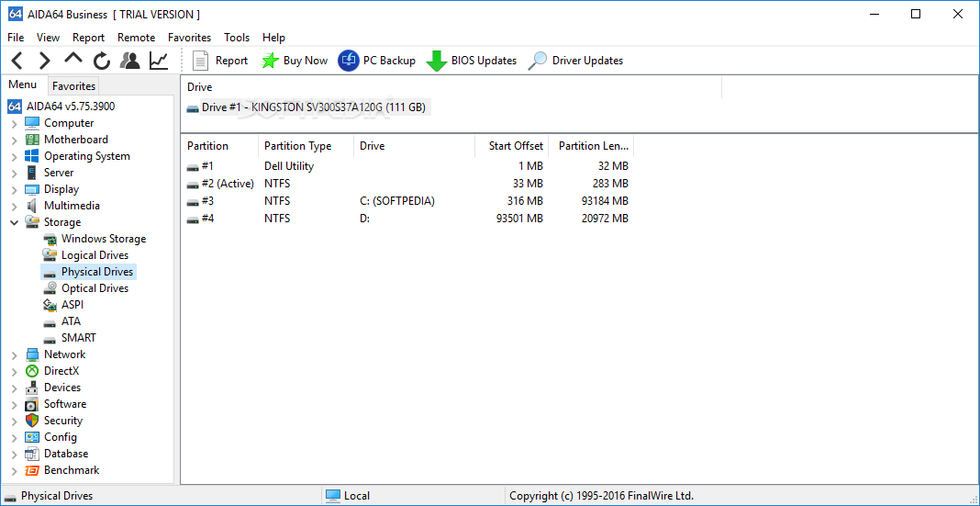Expand the Benchmark tree node
Image resolution: width=980 pixels, height=506 pixels.
coord(15,471)
